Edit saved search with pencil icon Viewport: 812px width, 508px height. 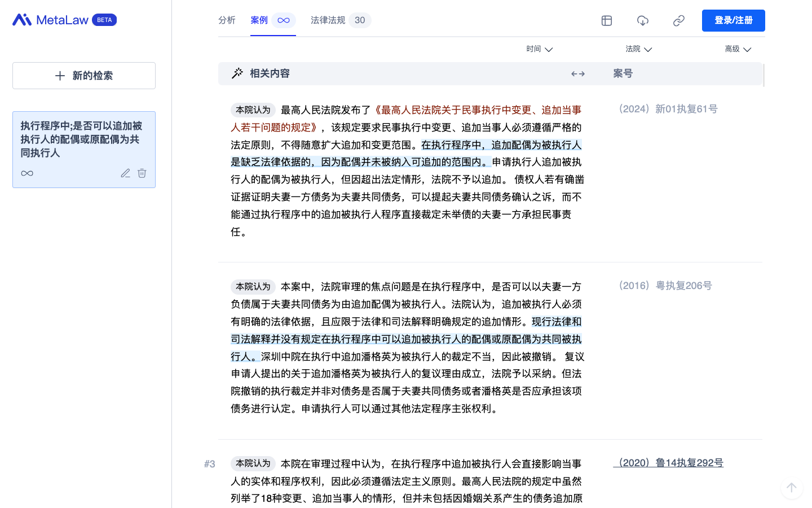125,173
